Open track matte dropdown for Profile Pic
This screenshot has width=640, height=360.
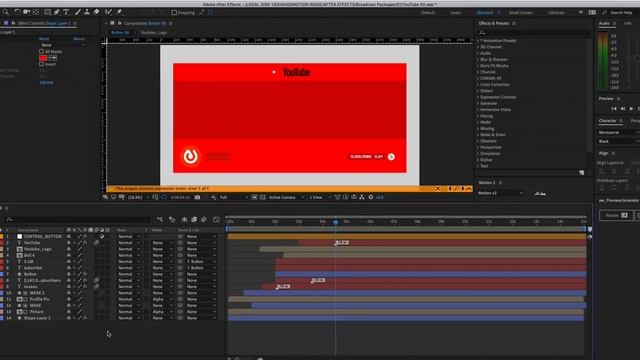(162, 299)
